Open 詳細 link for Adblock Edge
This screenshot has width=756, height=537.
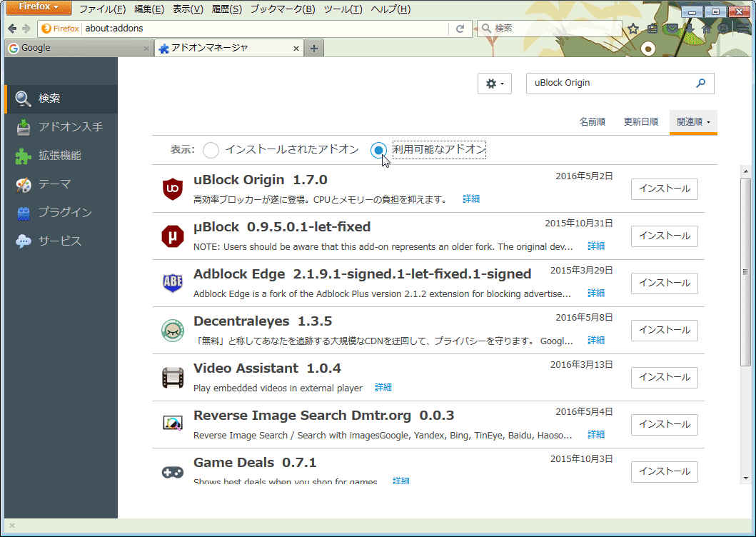(x=596, y=293)
